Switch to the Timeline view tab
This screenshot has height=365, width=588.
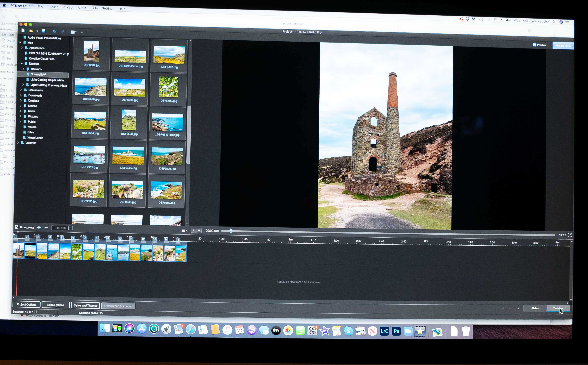click(x=558, y=308)
